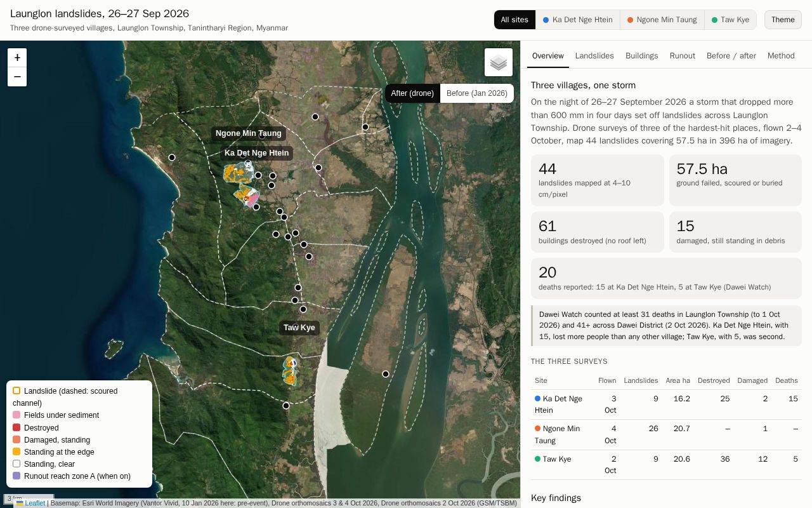Click the Fields under sediment legend swatch
Image resolution: width=812 pixels, height=508 pixels.
(16, 415)
